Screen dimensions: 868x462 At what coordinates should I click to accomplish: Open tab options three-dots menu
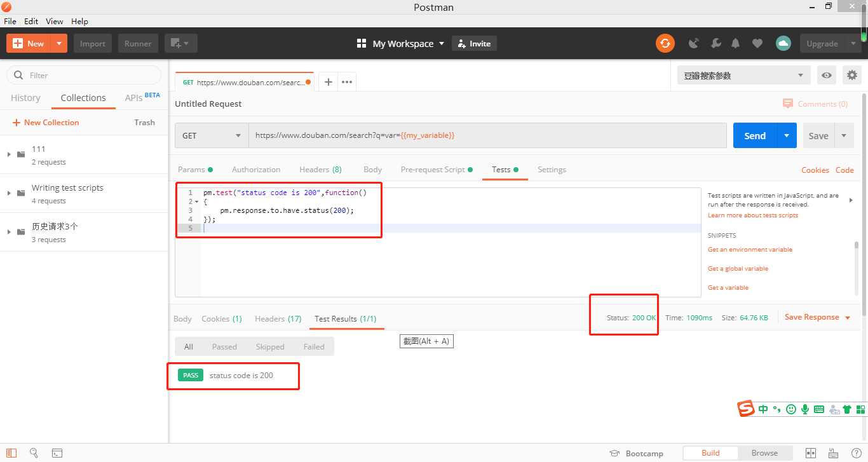(346, 82)
